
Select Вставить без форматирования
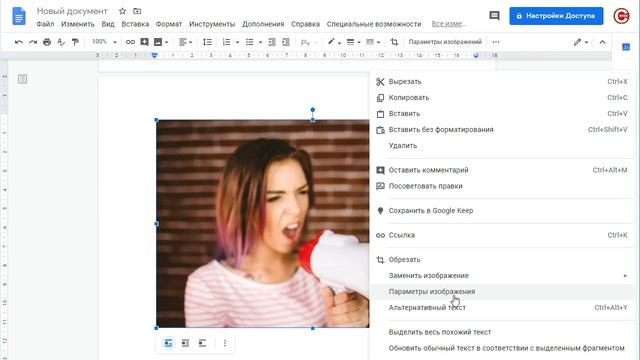pos(502,129)
